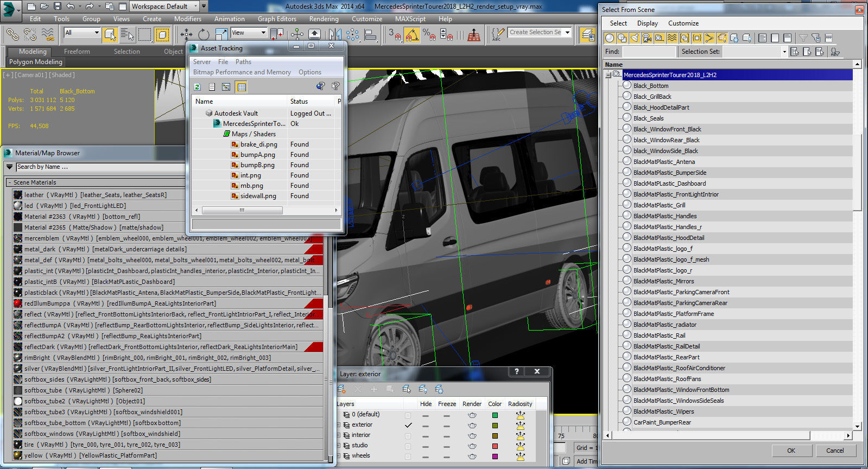The height and width of the screenshot is (469, 868).
Task: Collapse MercedesSprinterTourer2018_L2H2 tree node
Action: click(609, 75)
